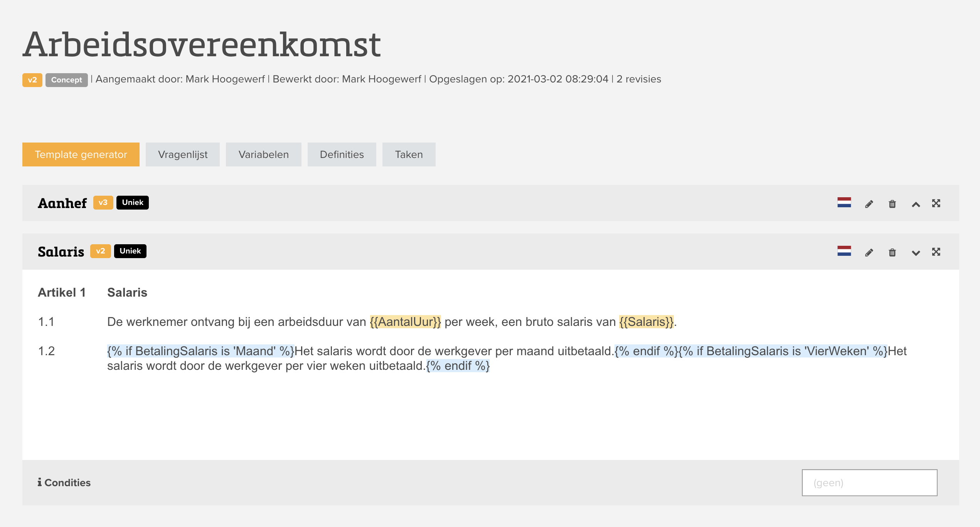Image resolution: width=980 pixels, height=527 pixels.
Task: Select the Template generator tab
Action: coord(81,154)
